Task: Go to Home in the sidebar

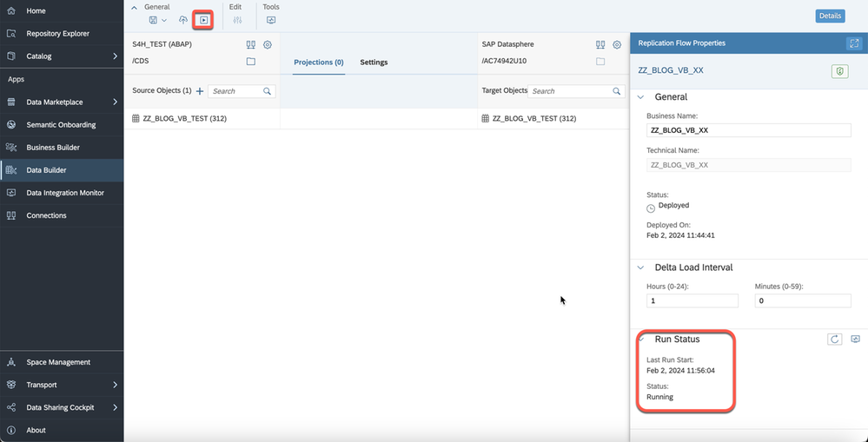Action: pyautogui.click(x=62, y=11)
